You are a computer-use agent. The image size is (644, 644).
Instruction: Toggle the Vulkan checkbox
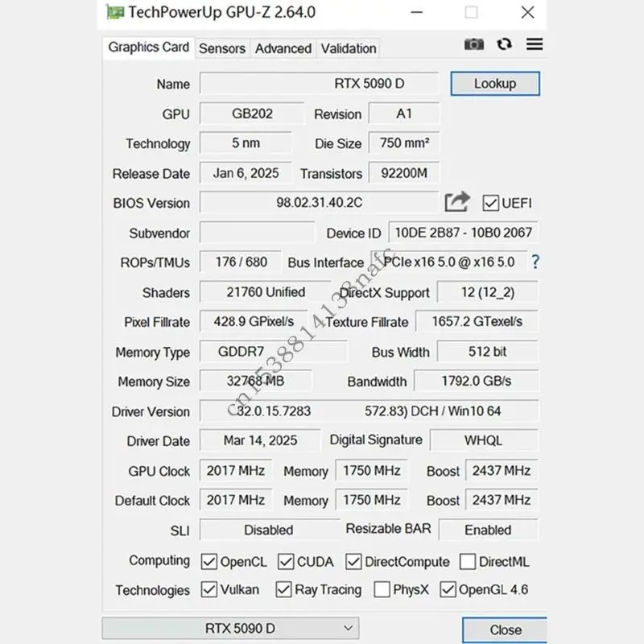208,589
